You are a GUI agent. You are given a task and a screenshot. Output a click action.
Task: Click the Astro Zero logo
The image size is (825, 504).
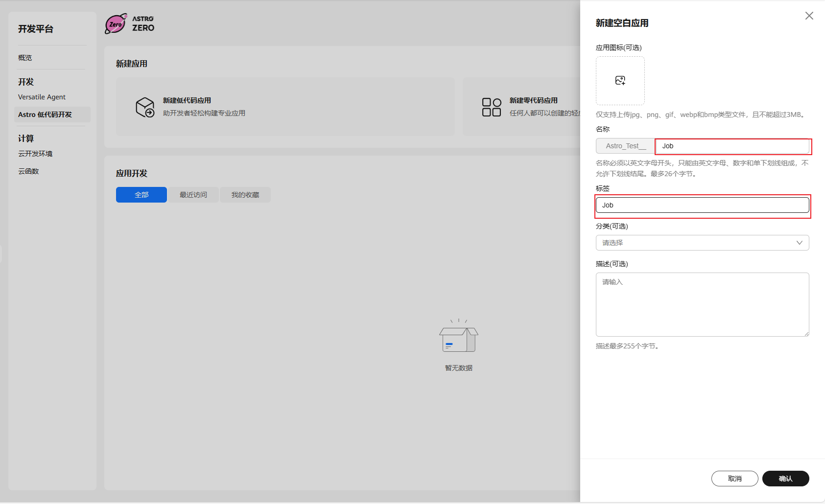[x=130, y=23]
